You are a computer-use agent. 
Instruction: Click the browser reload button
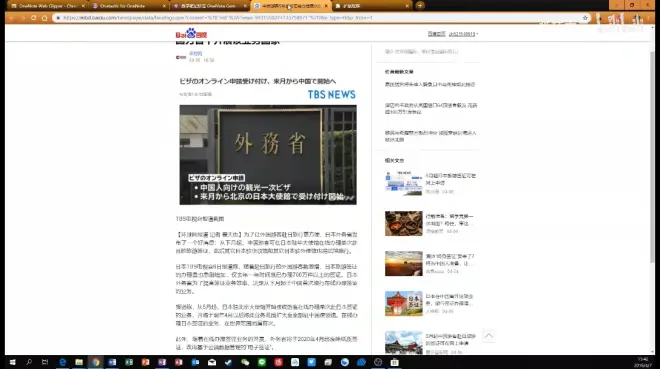34,18
